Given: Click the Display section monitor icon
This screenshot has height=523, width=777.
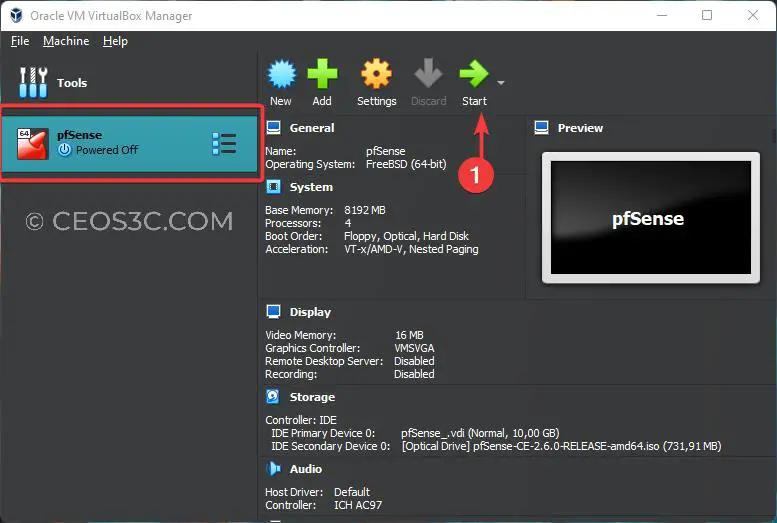Looking at the screenshot, I should click(274, 312).
